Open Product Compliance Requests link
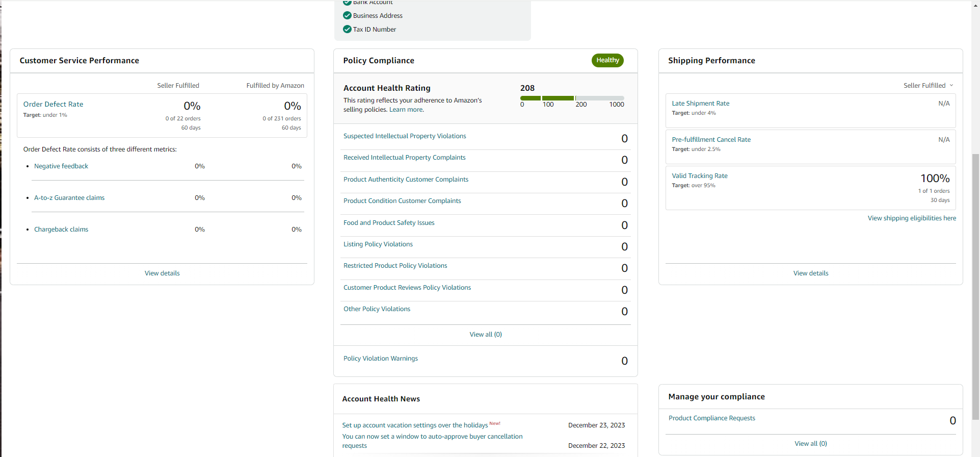 pos(711,418)
